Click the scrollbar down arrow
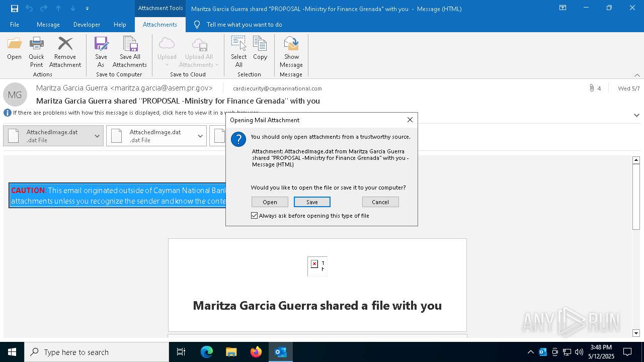The image size is (644, 362). (636, 333)
